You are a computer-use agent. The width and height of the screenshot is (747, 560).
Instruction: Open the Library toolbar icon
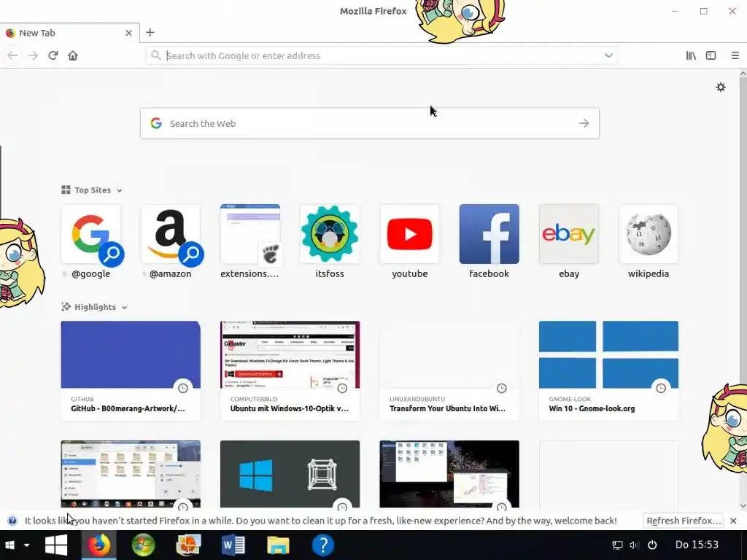click(691, 55)
